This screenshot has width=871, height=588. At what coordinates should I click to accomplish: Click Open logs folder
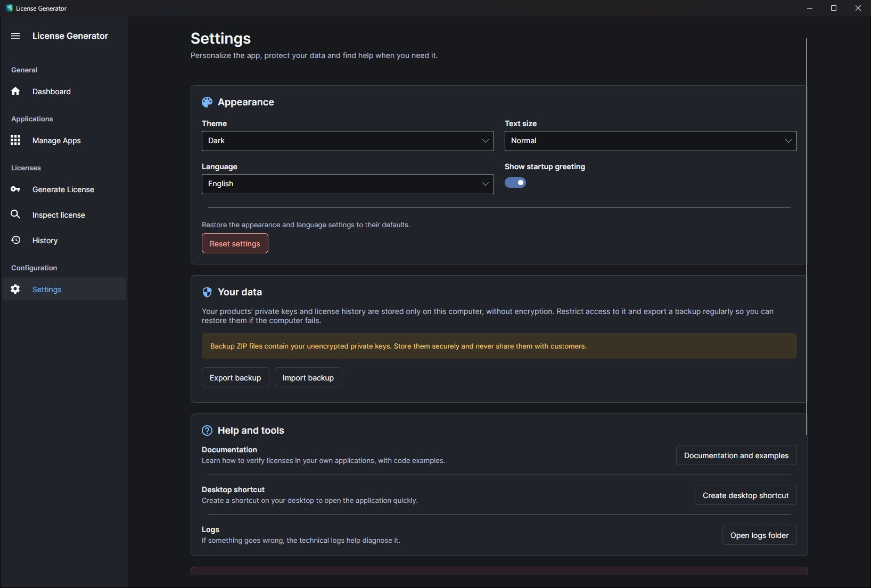point(759,535)
